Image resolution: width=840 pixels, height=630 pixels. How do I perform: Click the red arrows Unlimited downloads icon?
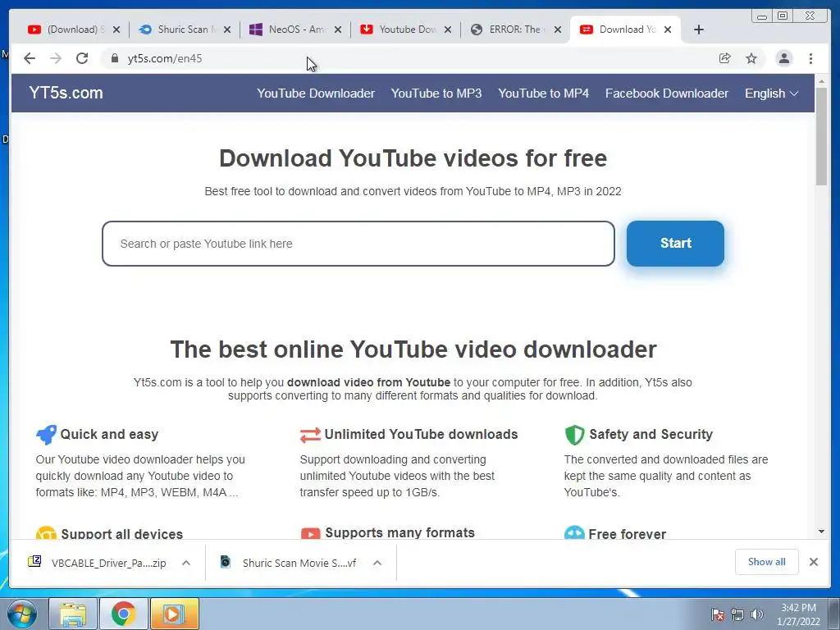tap(310, 435)
